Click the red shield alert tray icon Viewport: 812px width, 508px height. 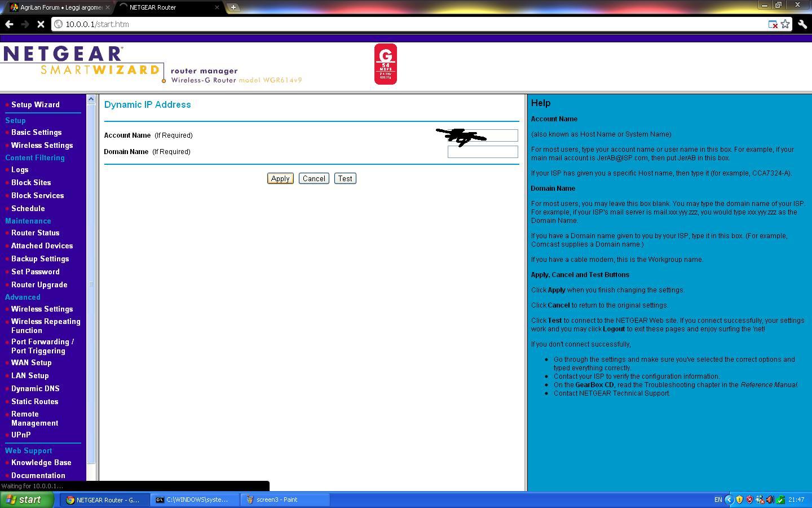click(749, 500)
